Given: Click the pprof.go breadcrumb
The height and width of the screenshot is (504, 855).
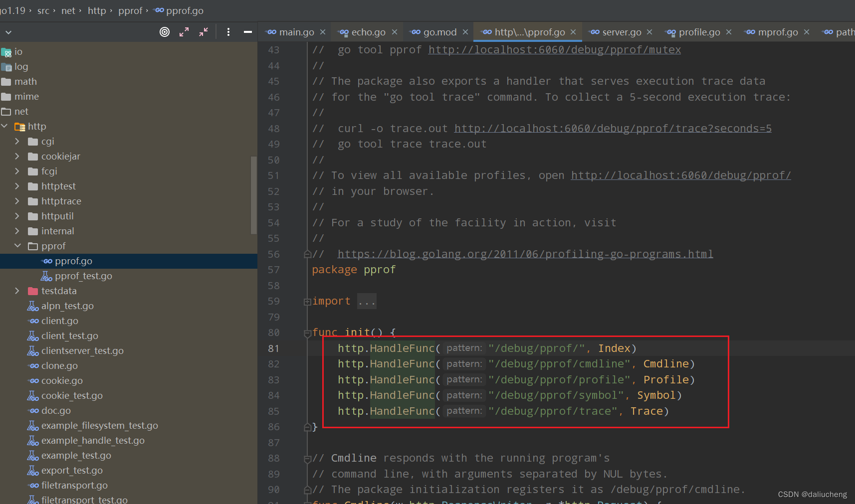Looking at the screenshot, I should point(179,10).
